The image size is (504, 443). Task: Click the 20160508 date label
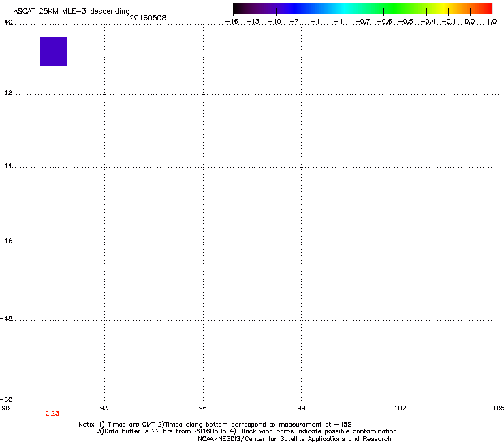pyautogui.click(x=148, y=18)
